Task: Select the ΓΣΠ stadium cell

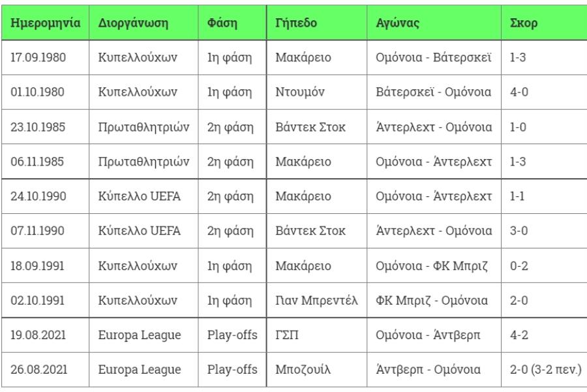Action: pos(317,335)
